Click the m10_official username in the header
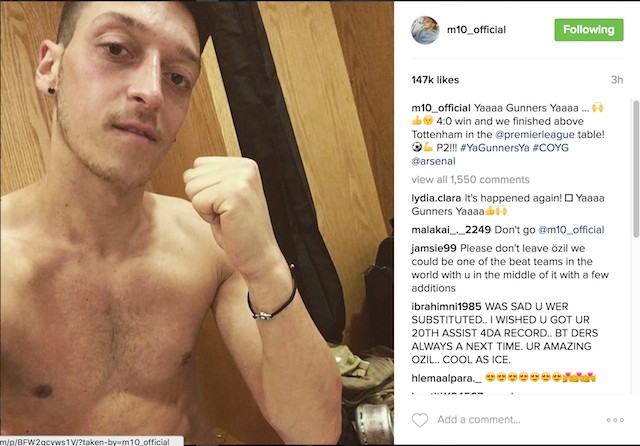The image size is (640, 446). 476,30
